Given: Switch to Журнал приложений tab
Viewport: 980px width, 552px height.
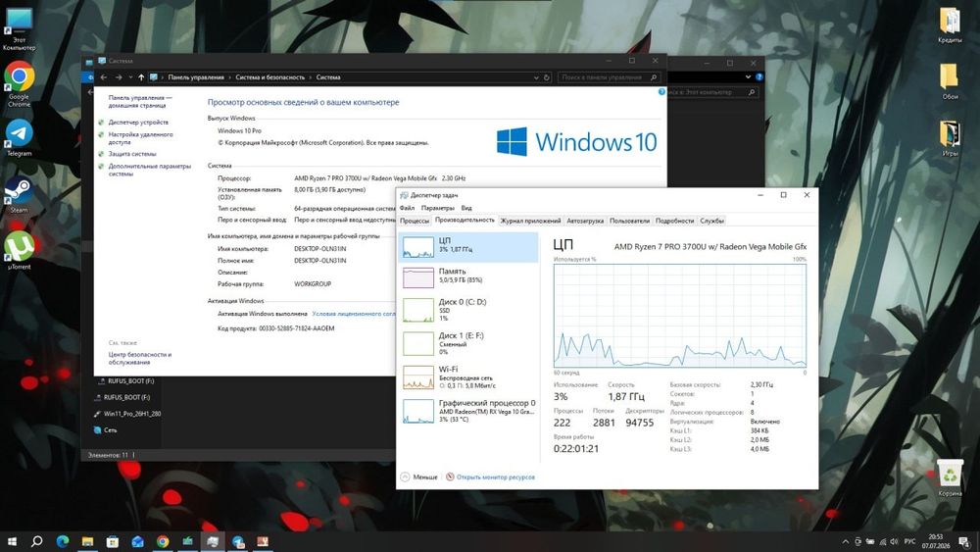Looking at the screenshot, I should click(530, 221).
